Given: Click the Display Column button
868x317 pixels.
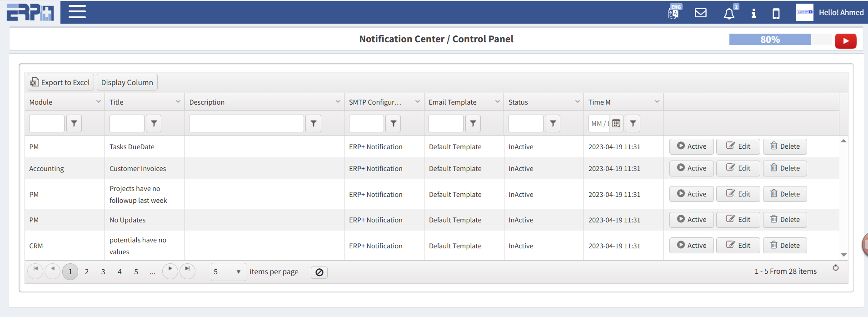Looking at the screenshot, I should tap(127, 82).
